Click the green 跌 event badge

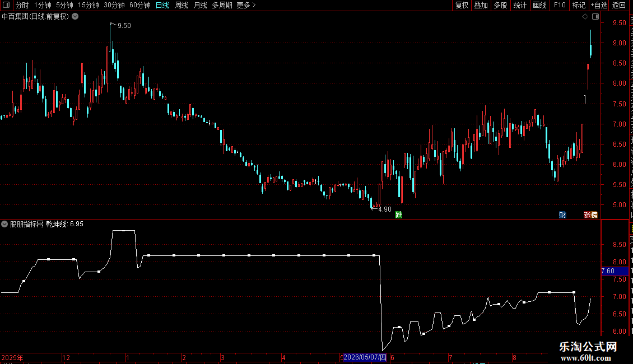(399, 214)
